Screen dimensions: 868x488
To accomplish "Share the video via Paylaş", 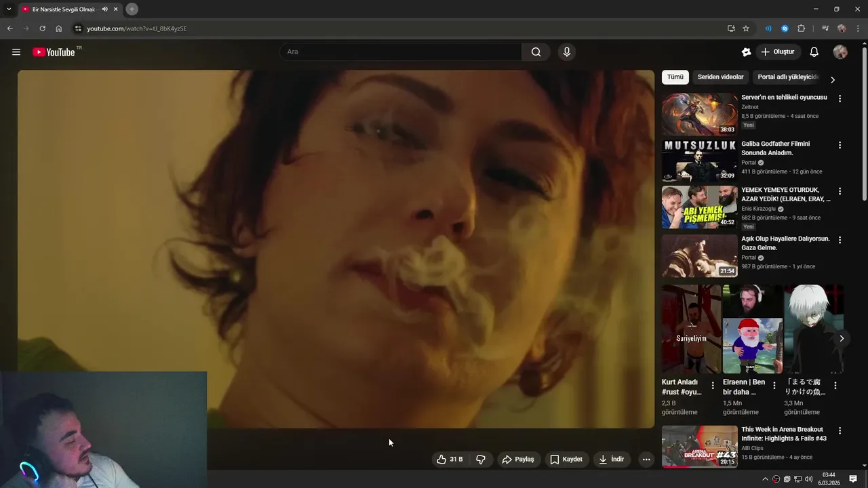I will (x=518, y=460).
